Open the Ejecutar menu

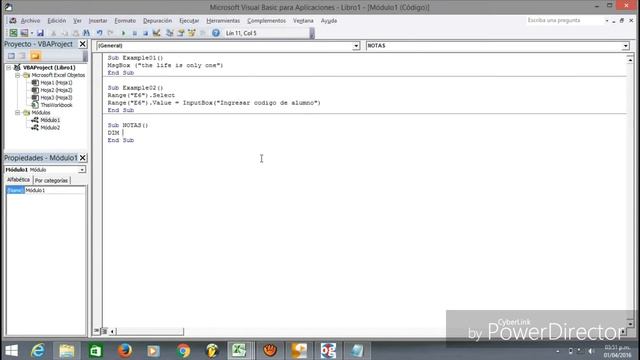pyautogui.click(x=189, y=20)
